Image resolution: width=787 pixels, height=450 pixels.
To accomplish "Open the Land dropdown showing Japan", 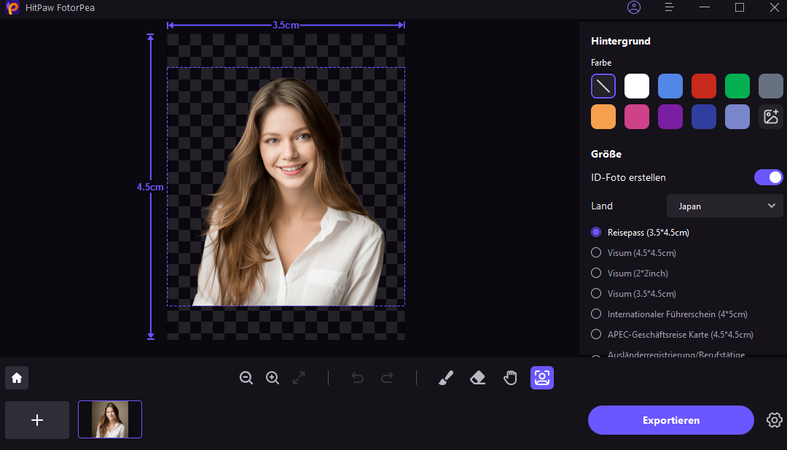I will point(725,206).
